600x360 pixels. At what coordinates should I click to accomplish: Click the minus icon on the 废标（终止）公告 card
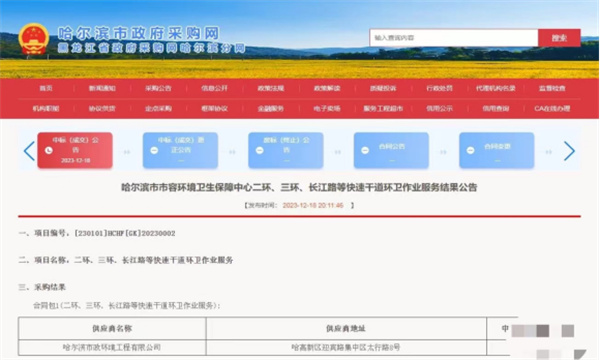259,150
